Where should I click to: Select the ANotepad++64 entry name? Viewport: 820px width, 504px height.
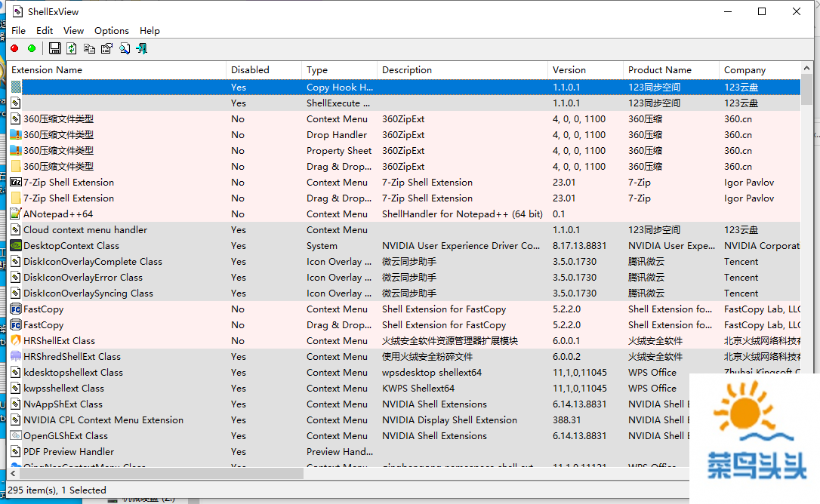pyautogui.click(x=58, y=214)
